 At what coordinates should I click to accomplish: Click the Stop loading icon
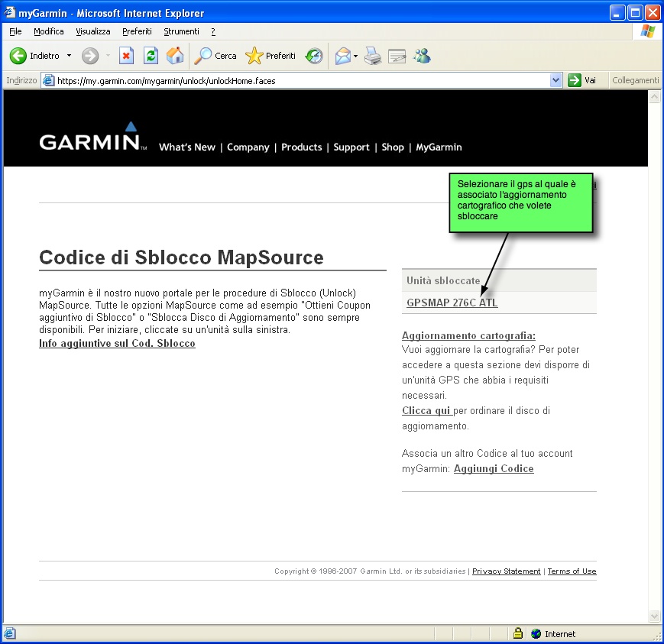127,56
